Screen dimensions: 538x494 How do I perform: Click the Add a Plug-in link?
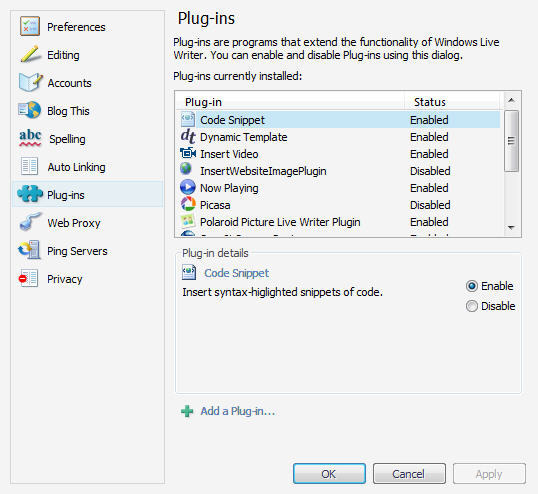(x=238, y=411)
